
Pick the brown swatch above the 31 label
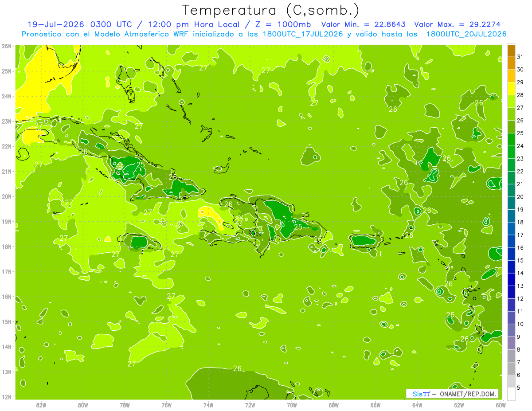[511, 51]
